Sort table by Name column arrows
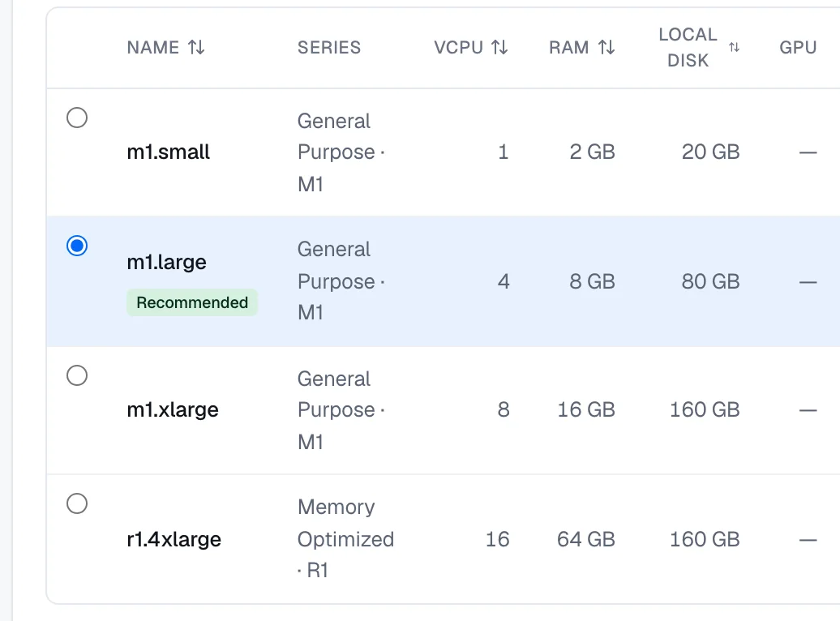The width and height of the screenshot is (840, 621). click(x=196, y=47)
